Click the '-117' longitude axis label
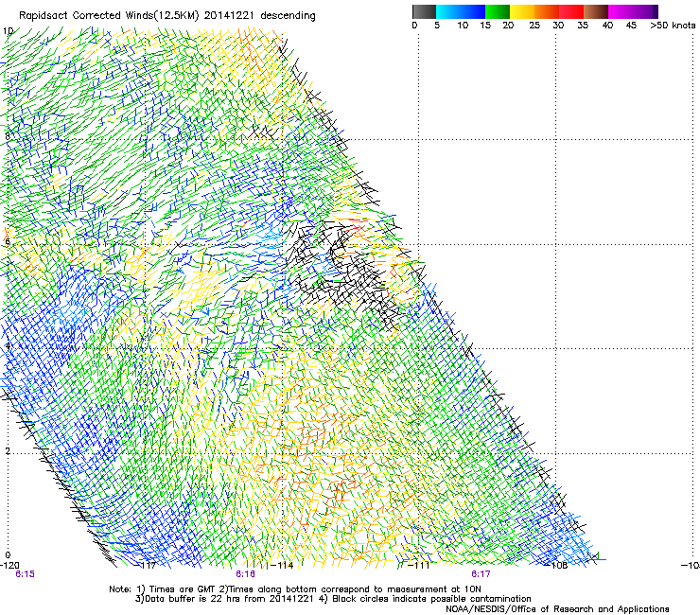 tap(147, 566)
